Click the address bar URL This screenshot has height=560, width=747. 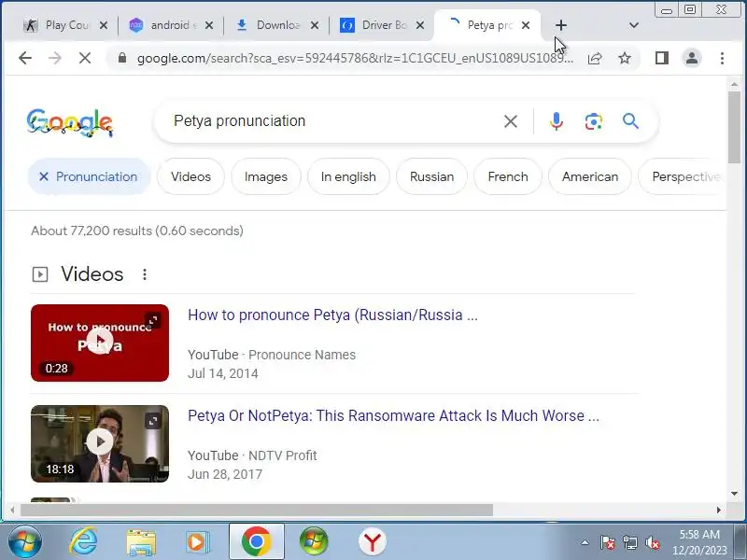[355, 58]
